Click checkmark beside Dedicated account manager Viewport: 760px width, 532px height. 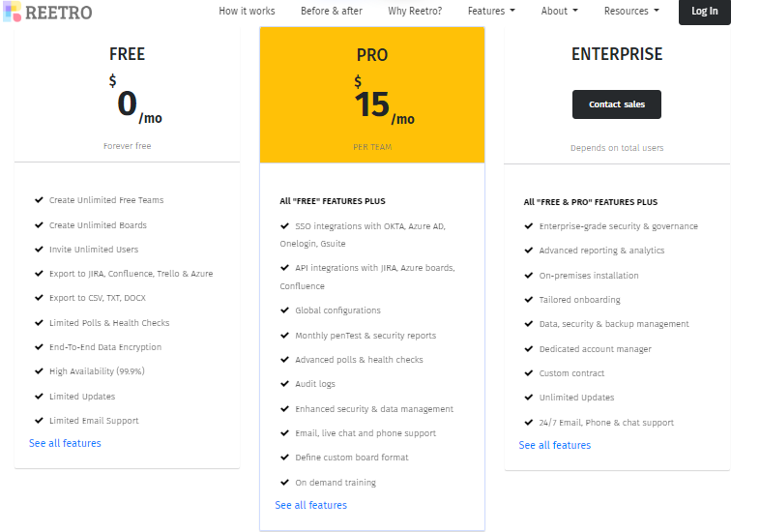coord(529,349)
